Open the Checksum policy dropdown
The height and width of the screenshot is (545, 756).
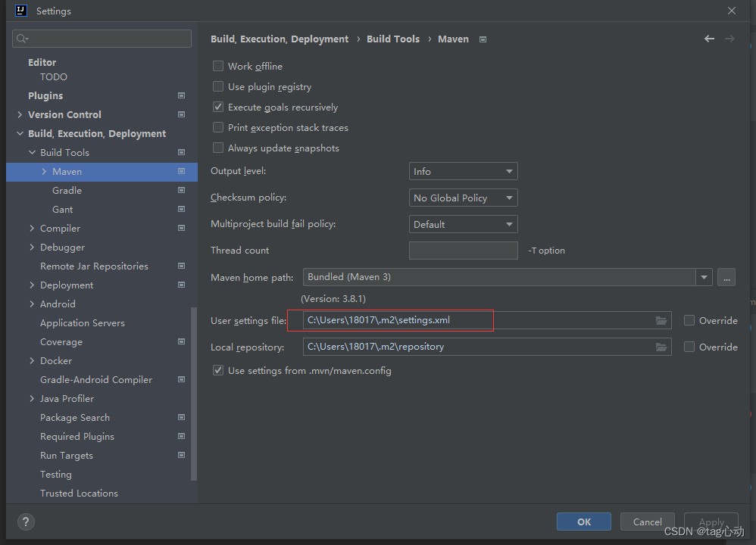pyautogui.click(x=464, y=198)
